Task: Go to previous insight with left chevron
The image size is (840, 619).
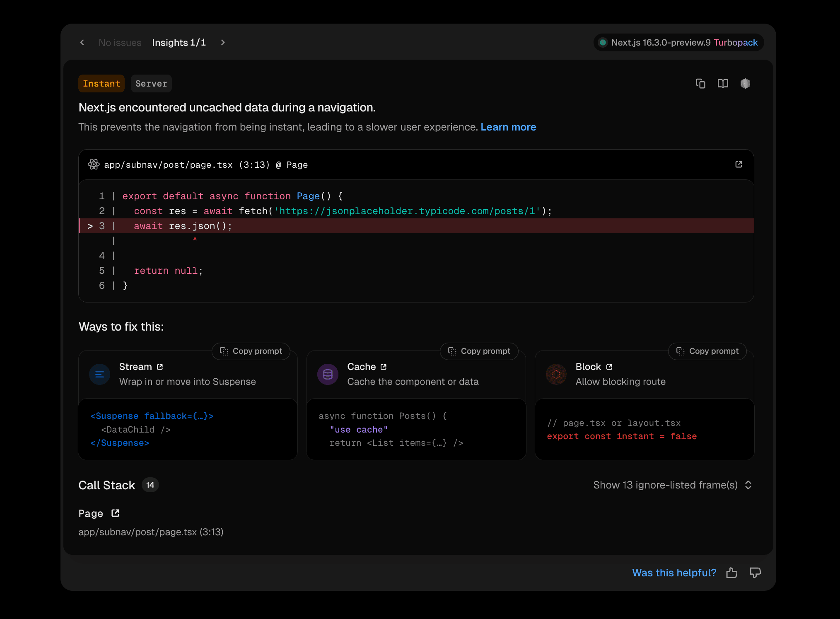Action: pyautogui.click(x=82, y=42)
